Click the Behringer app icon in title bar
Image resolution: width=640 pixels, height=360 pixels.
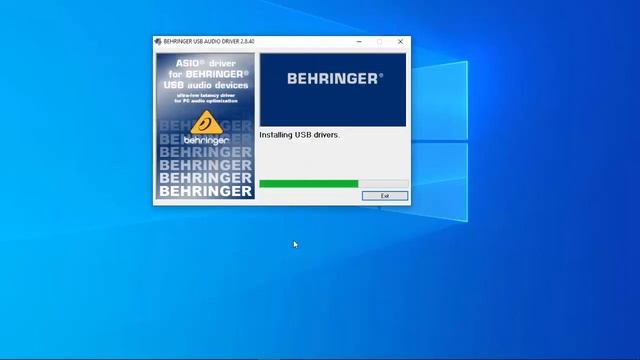tap(158, 42)
